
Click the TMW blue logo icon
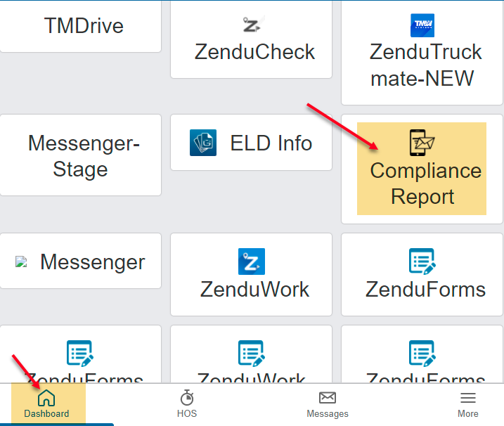coord(422,25)
